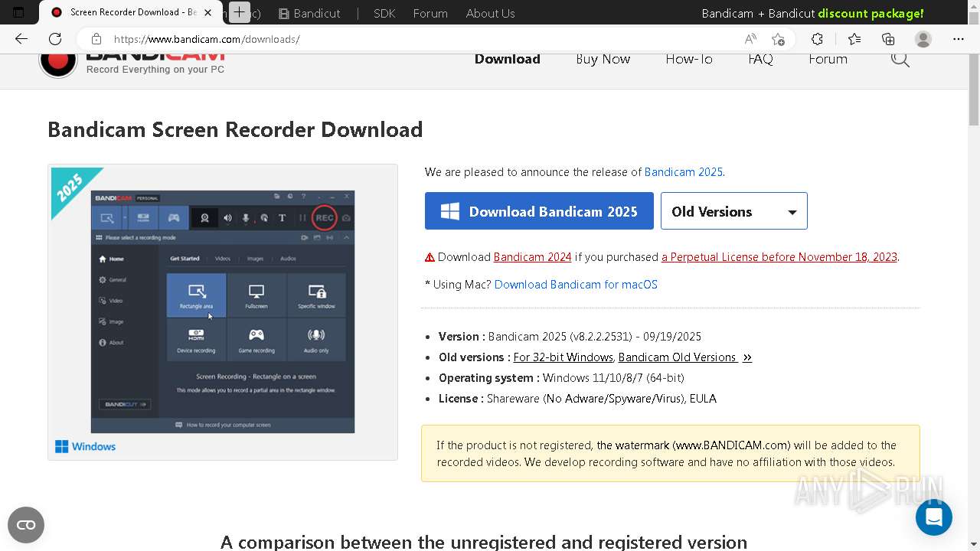Screen dimensions: 980x551
Task: Open the SDK top link
Action: pyautogui.click(x=384, y=13)
